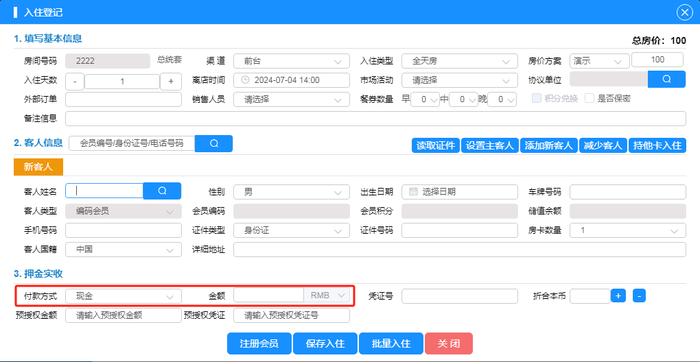
Task: Click the 入住天数 value field showing 1
Action: tap(122, 82)
